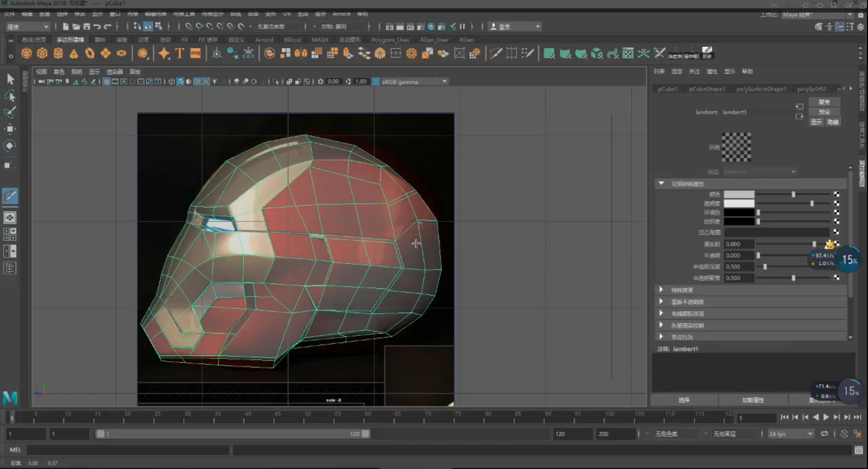Select the Move tool in toolbox
This screenshot has width=868, height=469.
(x=10, y=129)
